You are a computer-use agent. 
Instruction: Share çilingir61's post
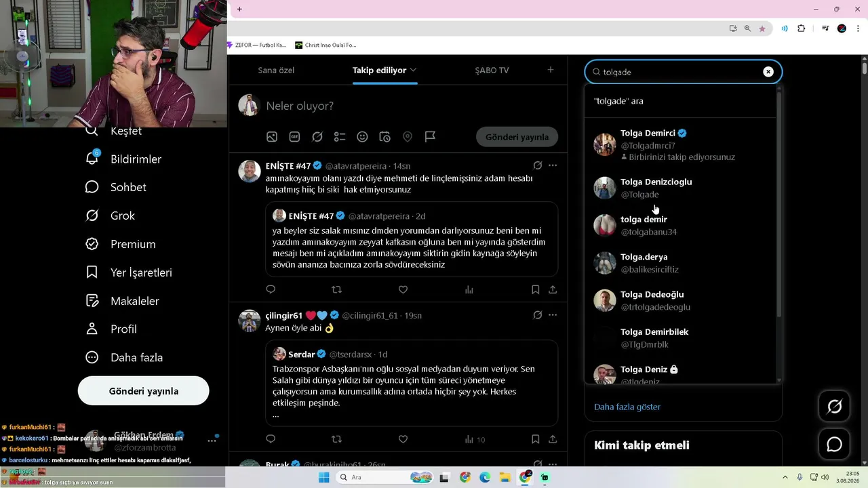(x=553, y=439)
